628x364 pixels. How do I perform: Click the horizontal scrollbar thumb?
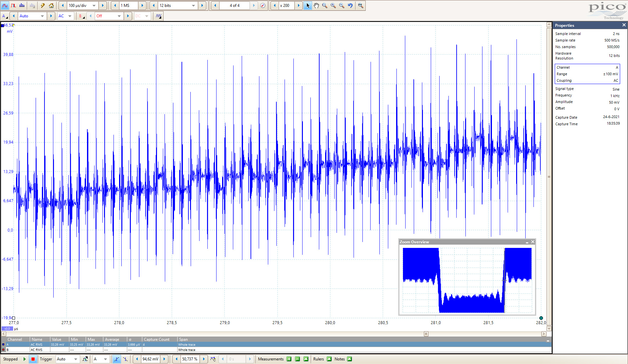click(x=426, y=334)
